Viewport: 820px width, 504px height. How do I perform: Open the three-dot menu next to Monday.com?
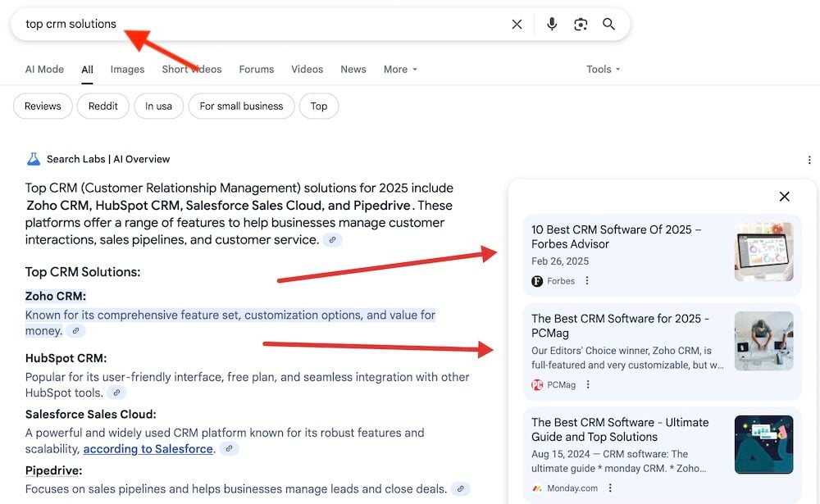[x=610, y=488]
